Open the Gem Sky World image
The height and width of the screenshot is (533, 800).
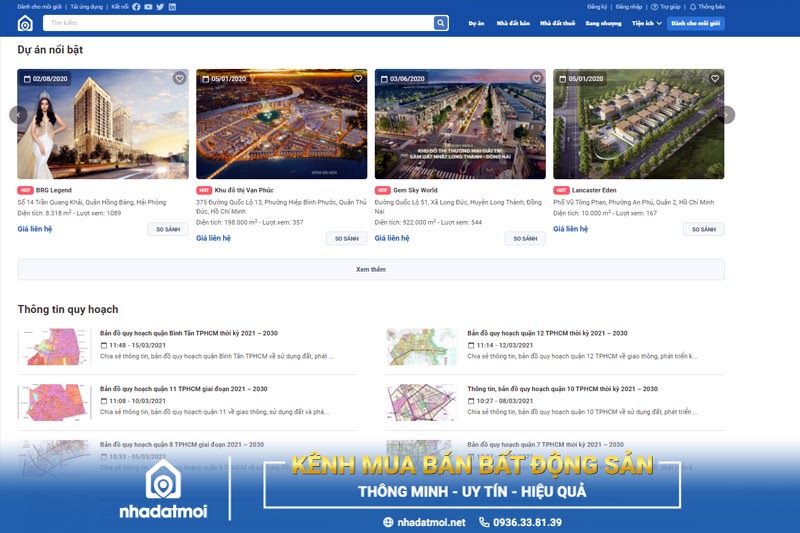click(460, 124)
